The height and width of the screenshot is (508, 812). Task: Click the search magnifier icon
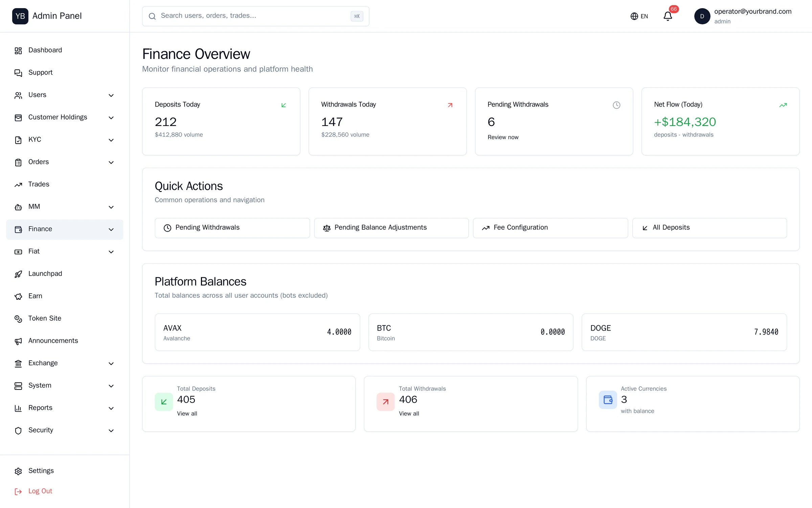[152, 16]
